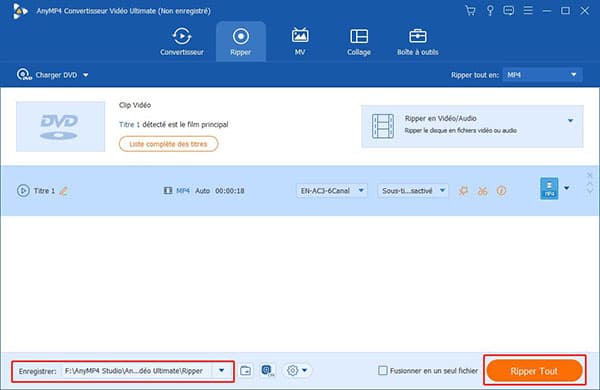Click the hardware acceleration chip icon
The image size is (600, 390).
(x=268, y=370)
